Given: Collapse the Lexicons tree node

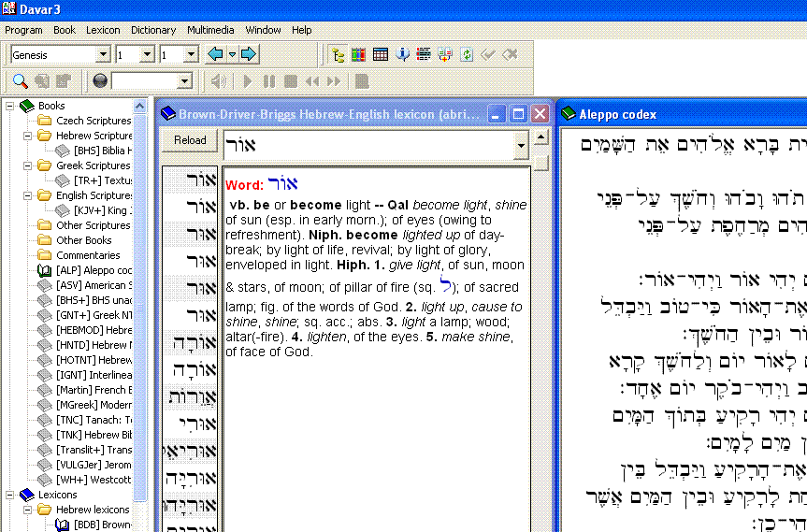Looking at the screenshot, I should (x=9, y=495).
